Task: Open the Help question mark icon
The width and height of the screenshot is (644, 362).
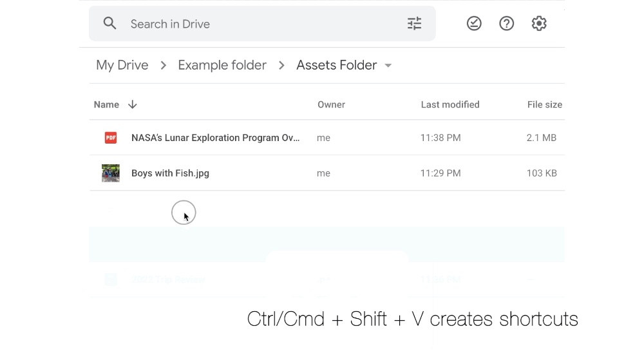Action: click(507, 24)
